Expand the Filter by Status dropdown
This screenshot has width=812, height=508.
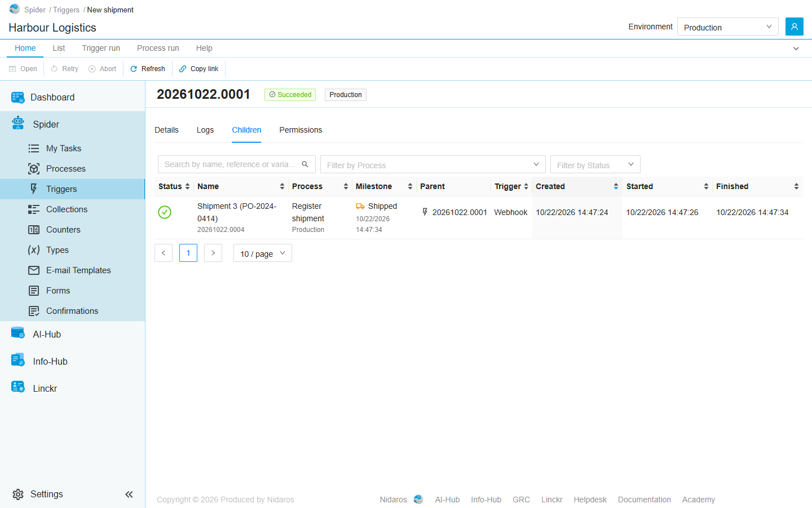595,164
